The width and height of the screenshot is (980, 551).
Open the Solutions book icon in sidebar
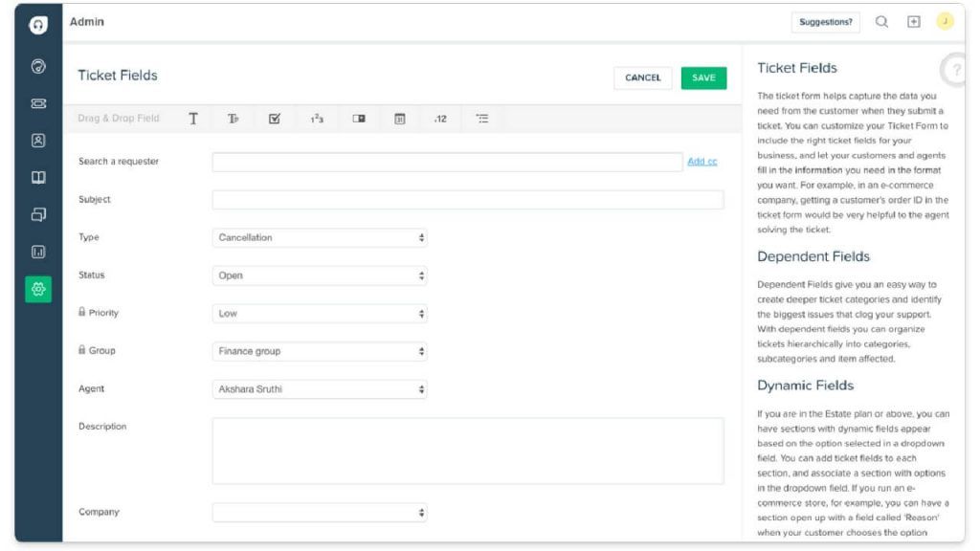38,177
